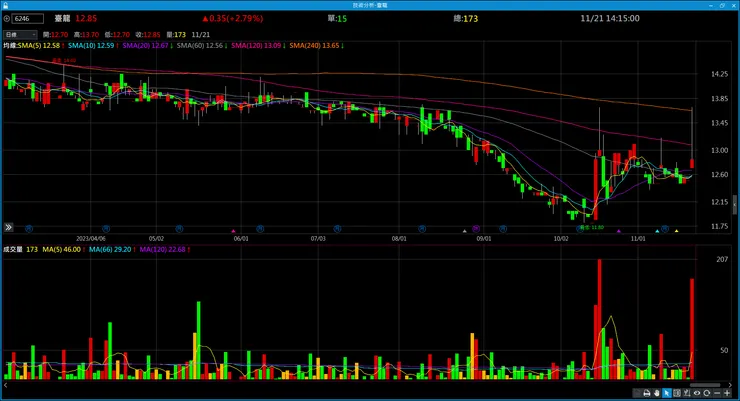
Task: Click the purple circled marker near 09/01
Action: tap(476, 229)
